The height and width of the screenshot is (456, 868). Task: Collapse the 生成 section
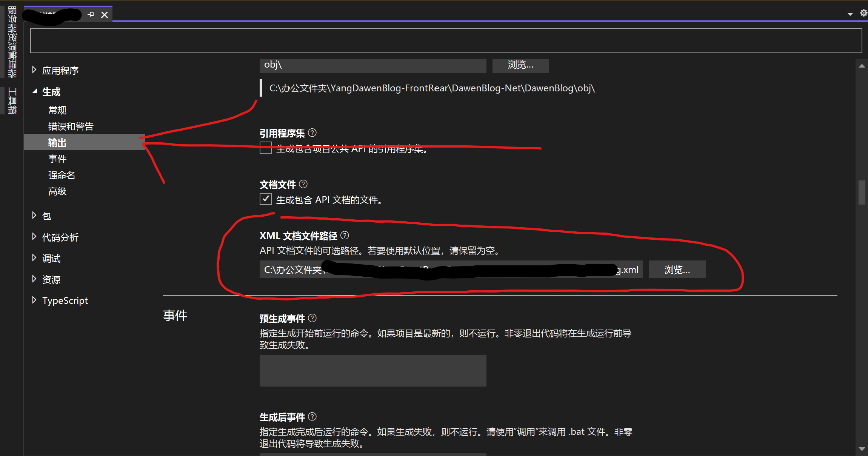(x=34, y=91)
